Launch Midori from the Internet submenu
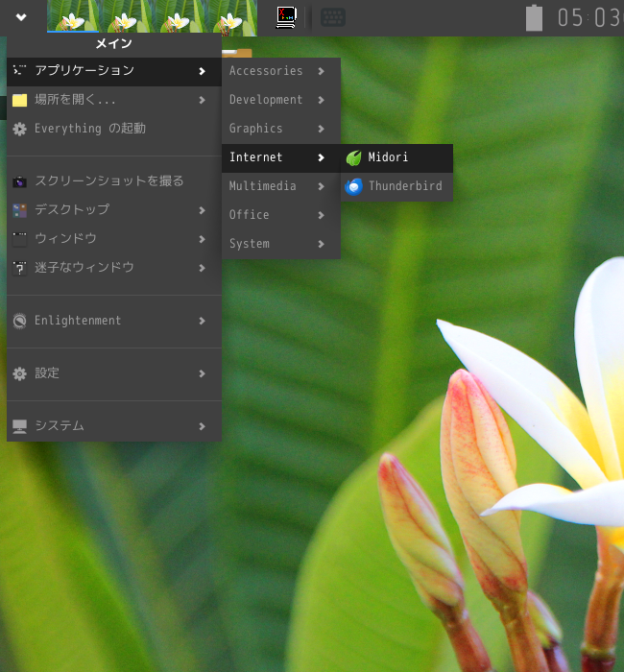 coord(396,158)
